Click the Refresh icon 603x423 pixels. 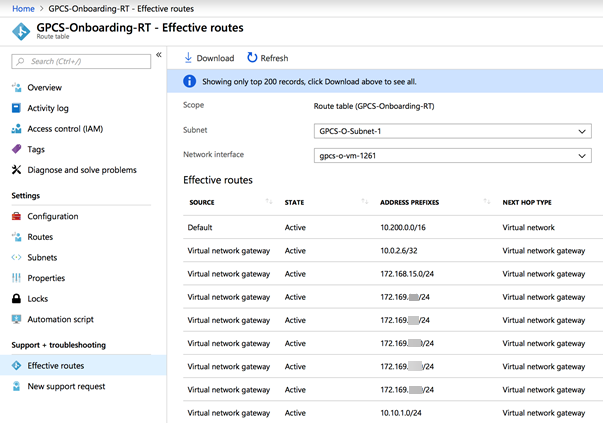(252, 58)
